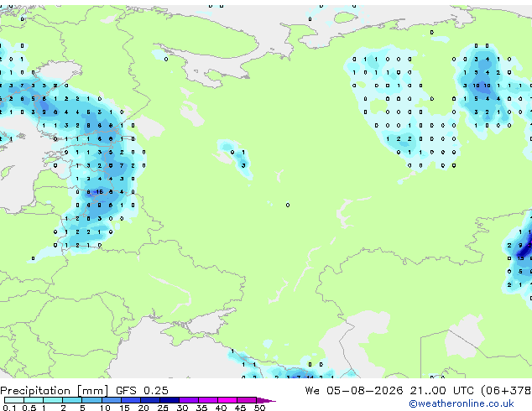The image size is (532, 411).
Task: Click the 25–30 mm dark navy legend swatch
Action: click(170, 400)
